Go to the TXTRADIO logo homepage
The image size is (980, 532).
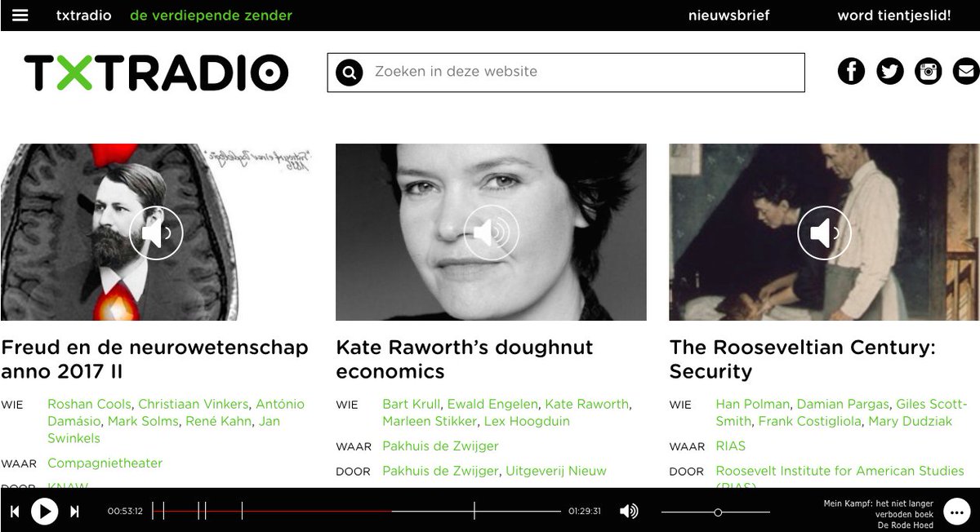[156, 73]
